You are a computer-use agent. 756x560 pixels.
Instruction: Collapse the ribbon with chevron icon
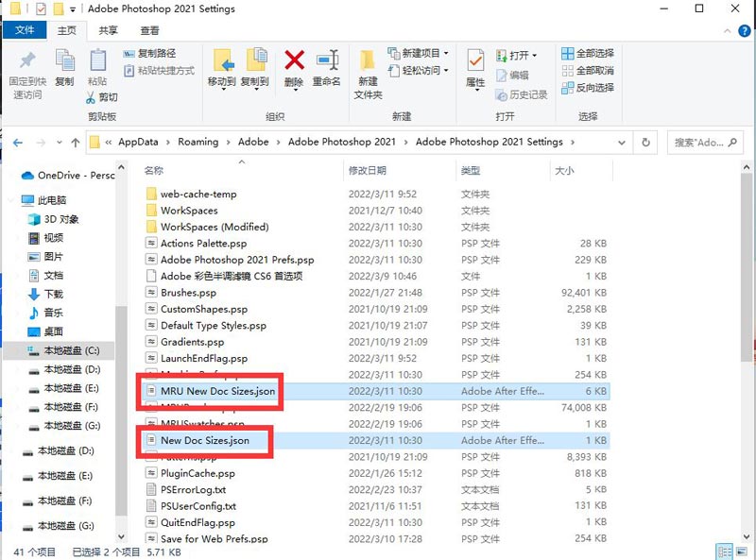(727, 31)
